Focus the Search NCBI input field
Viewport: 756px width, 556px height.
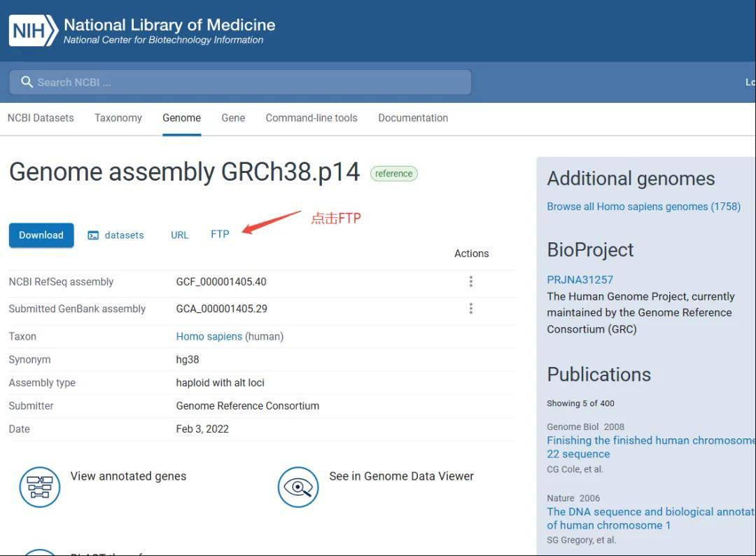(x=240, y=83)
